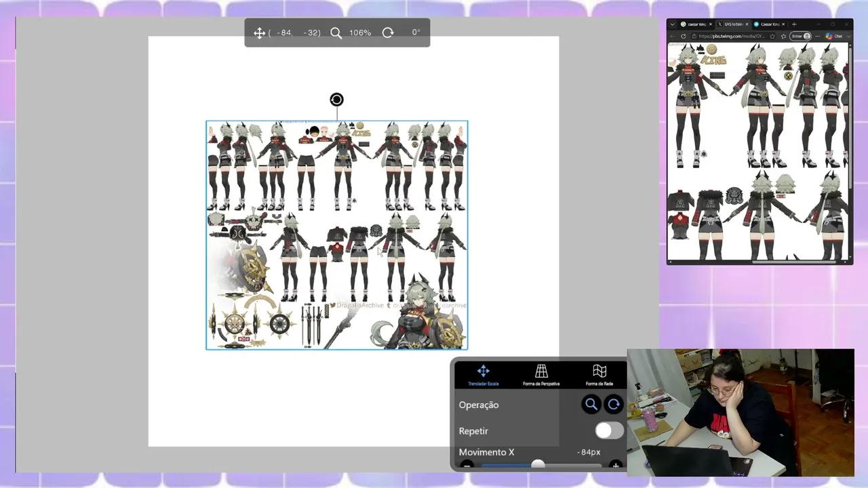Switch to the third 'Caesar King' browser tab
868x488 pixels.
click(x=770, y=24)
